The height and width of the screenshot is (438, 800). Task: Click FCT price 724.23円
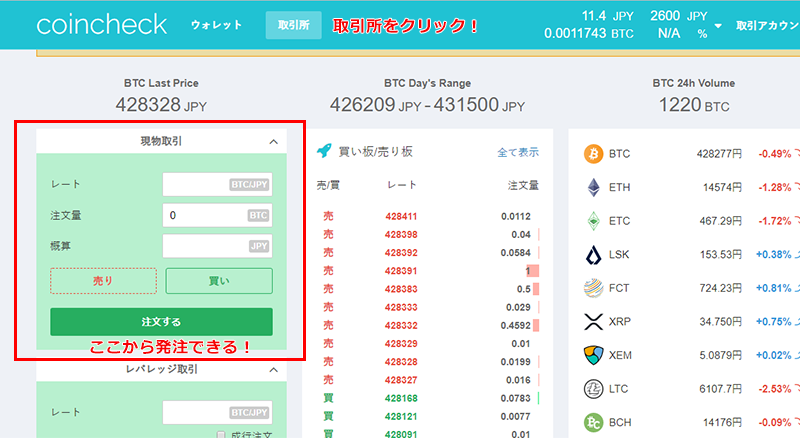[x=721, y=288]
